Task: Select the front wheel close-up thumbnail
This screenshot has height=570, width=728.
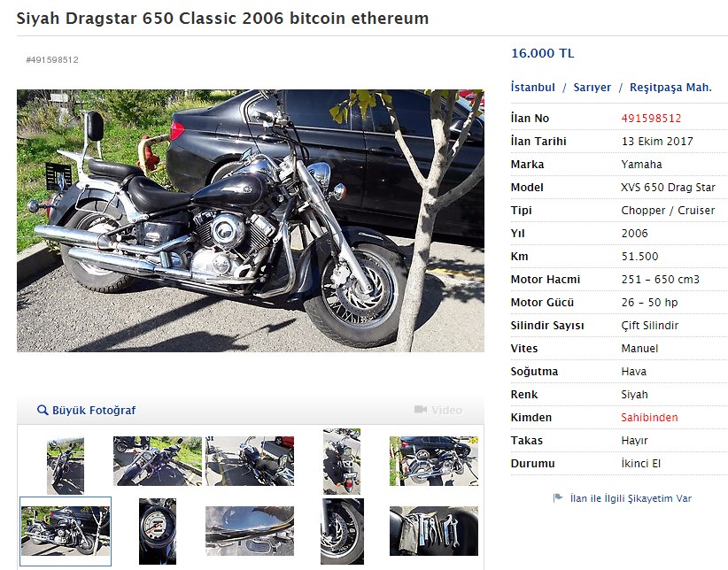Action: click(342, 531)
